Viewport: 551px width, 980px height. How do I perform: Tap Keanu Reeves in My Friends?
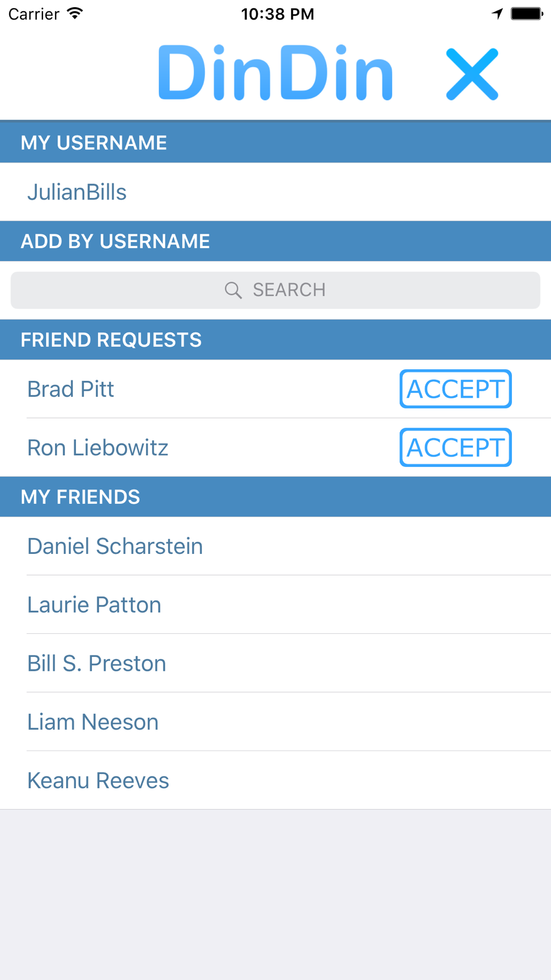pos(275,780)
